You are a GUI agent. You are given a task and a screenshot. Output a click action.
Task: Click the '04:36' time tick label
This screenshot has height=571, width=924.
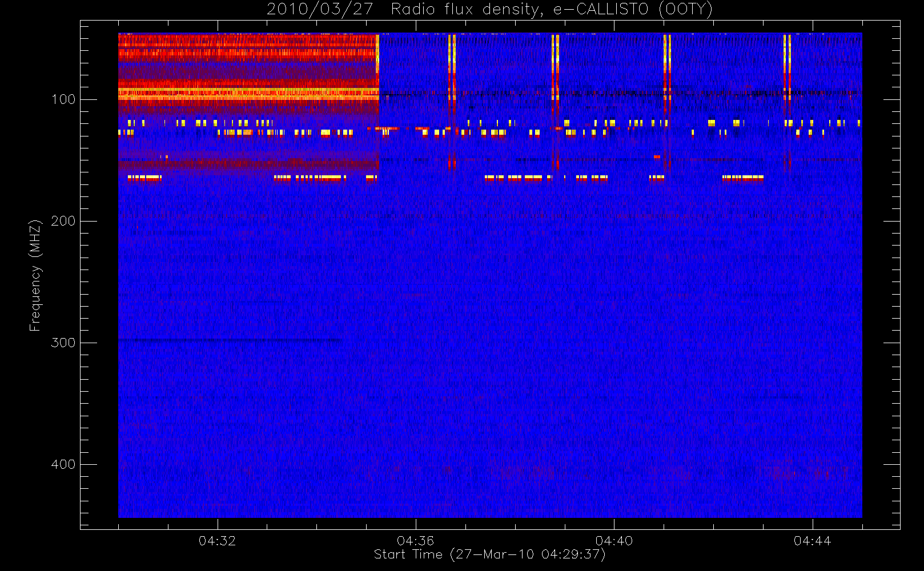(416, 541)
